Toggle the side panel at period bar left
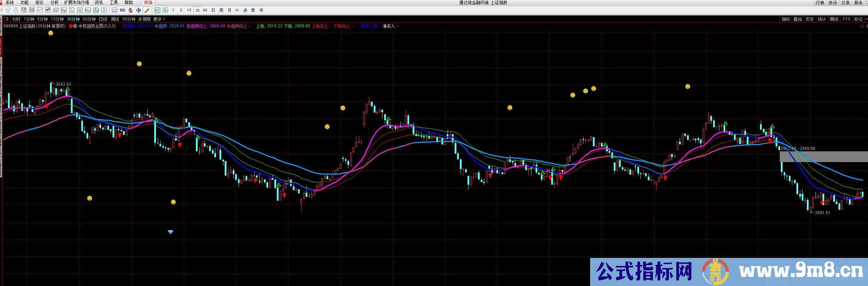Image resolution: width=868 pixels, height=286 pixels. [x=6, y=19]
